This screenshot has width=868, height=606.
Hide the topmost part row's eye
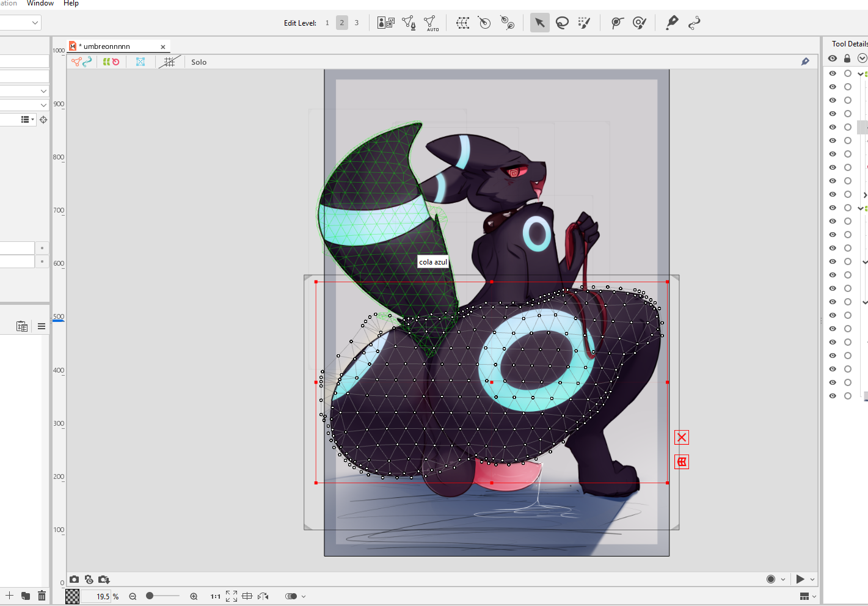click(x=833, y=73)
